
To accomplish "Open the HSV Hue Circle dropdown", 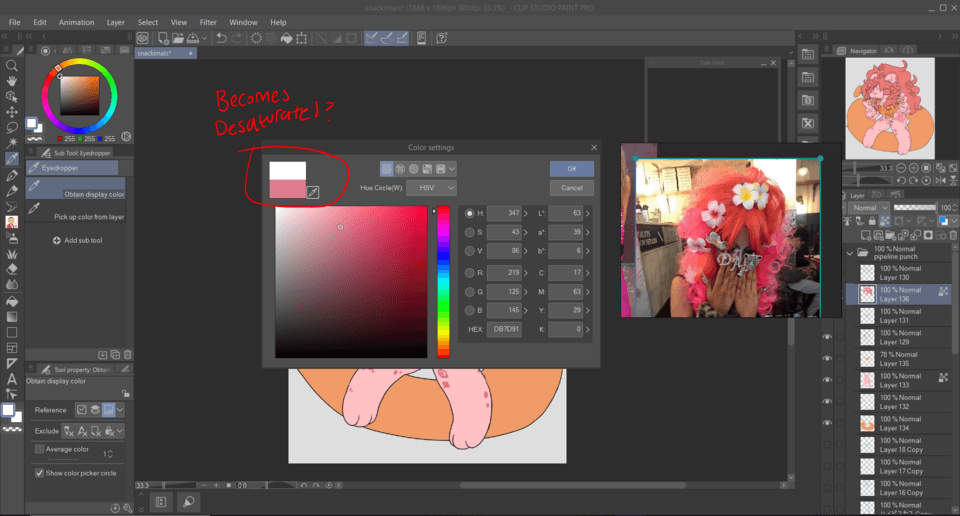I will point(432,188).
